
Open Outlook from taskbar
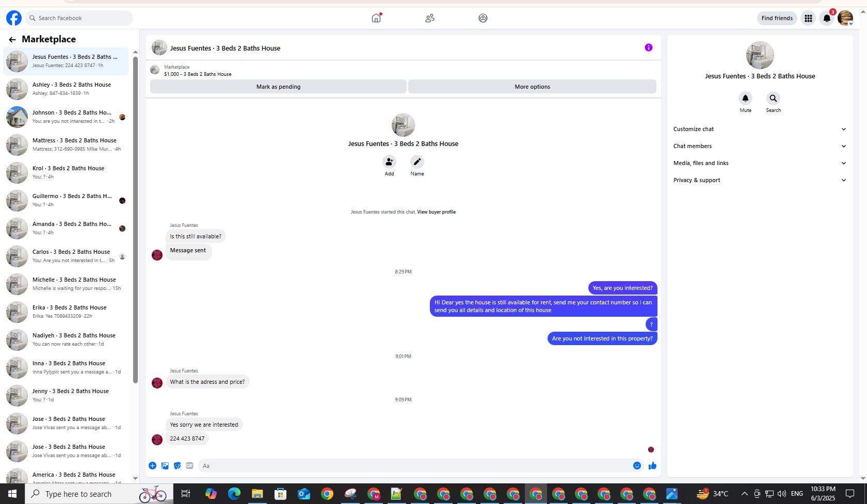coord(304,494)
